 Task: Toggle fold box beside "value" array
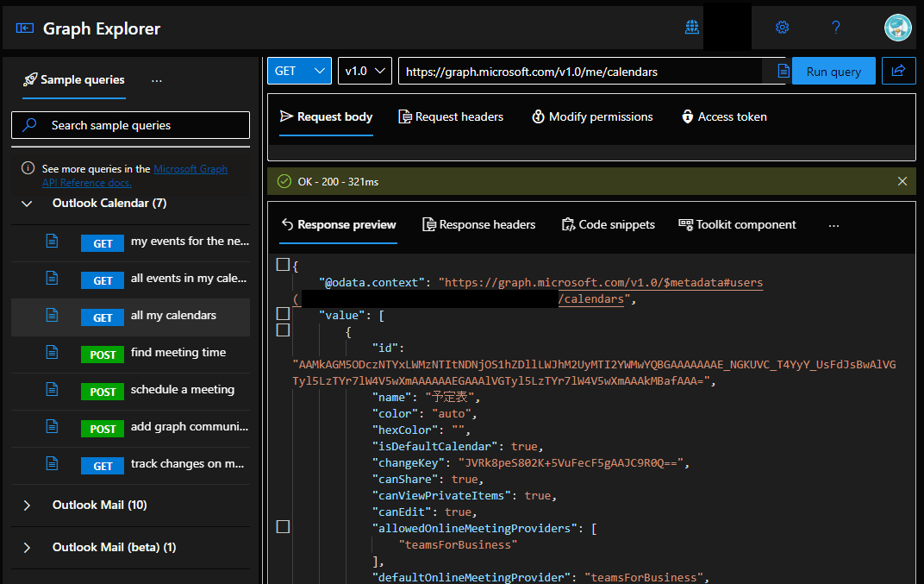(x=283, y=313)
